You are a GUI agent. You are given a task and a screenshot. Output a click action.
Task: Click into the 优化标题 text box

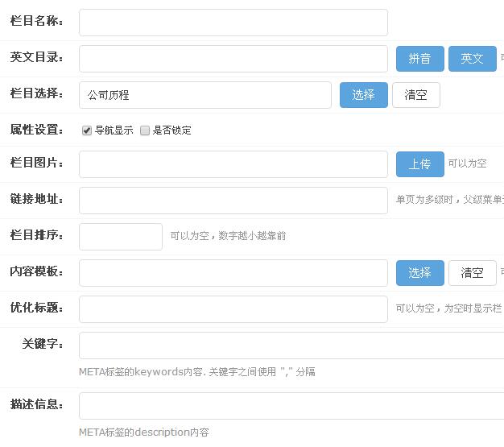[233, 309]
